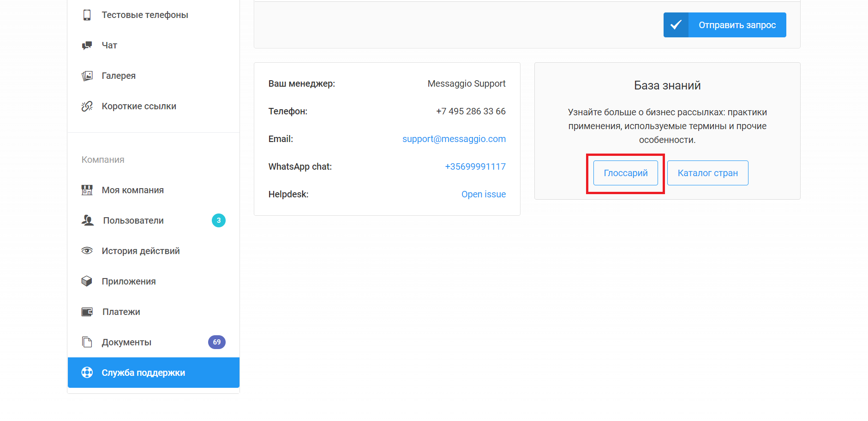Click the My company building icon
Image resolution: width=868 pixels, height=421 pixels.
click(x=87, y=190)
